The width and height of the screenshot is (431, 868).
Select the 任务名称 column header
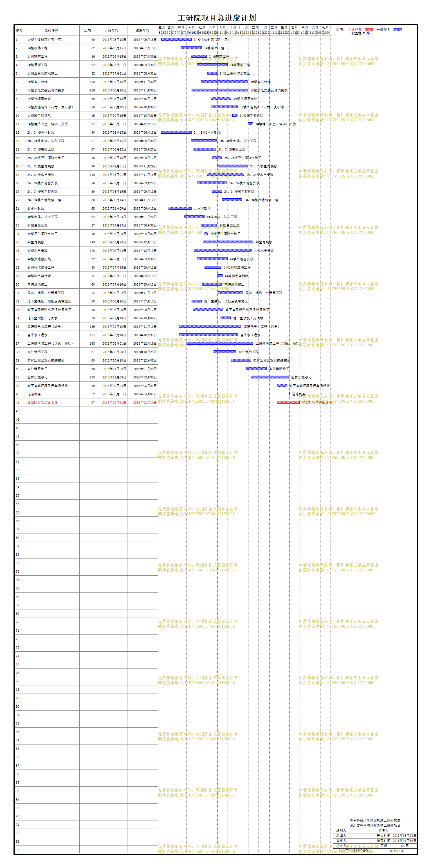pos(51,30)
